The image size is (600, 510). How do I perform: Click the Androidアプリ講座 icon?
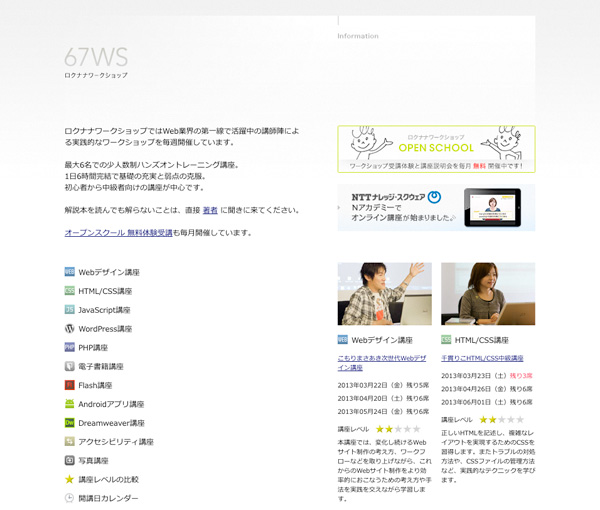pyautogui.click(x=70, y=404)
